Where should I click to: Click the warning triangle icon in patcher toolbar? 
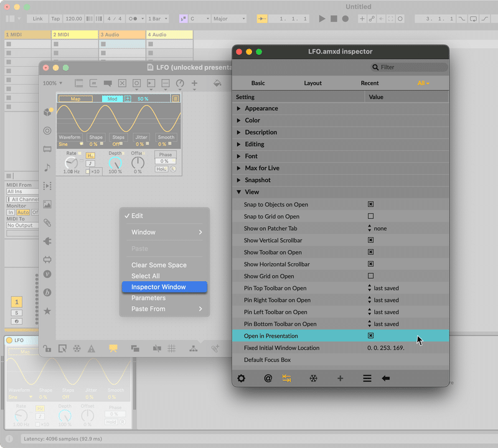(92, 348)
